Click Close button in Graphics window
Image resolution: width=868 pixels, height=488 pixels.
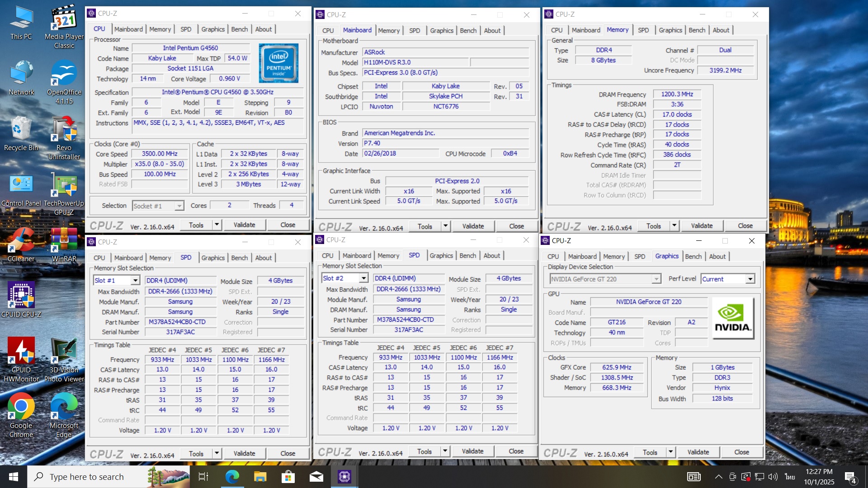(741, 452)
